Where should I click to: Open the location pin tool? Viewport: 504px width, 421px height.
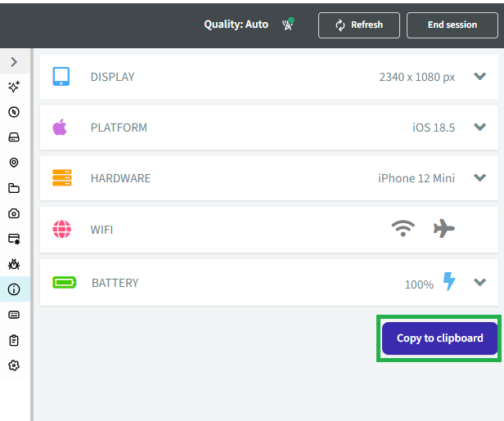click(14, 163)
